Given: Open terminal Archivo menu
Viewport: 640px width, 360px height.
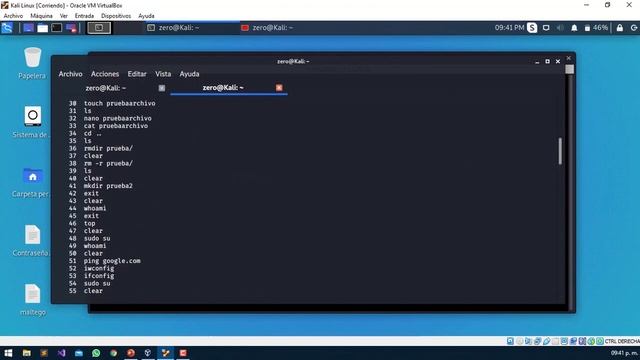Looking at the screenshot, I should click(x=70, y=74).
